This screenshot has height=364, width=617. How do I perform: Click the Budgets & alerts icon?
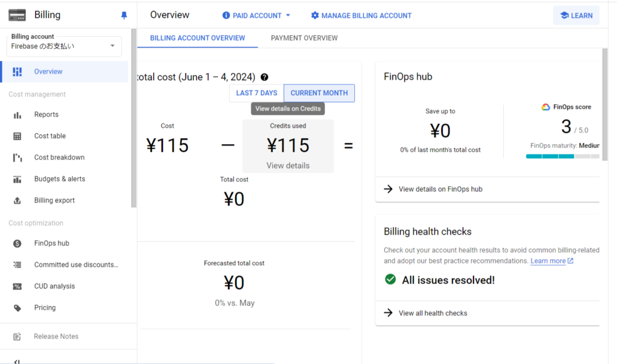click(x=17, y=179)
